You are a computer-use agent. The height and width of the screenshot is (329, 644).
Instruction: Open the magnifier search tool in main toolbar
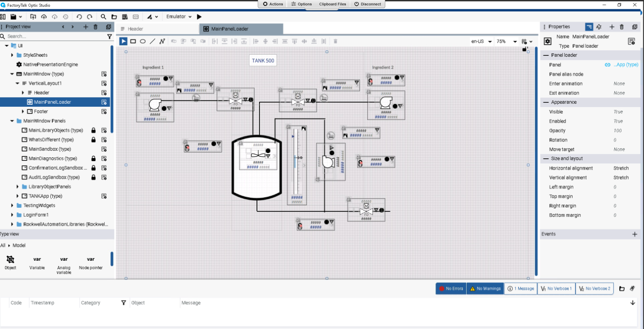pyautogui.click(x=103, y=17)
